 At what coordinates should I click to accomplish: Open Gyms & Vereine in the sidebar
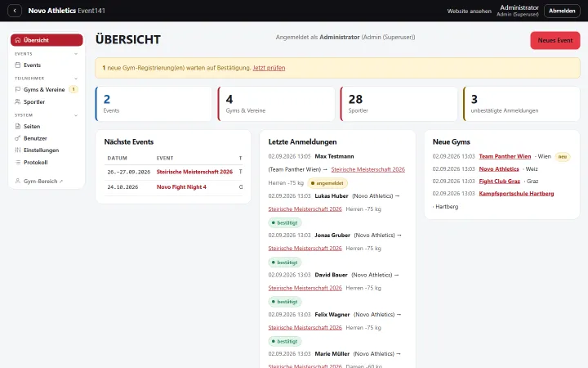click(x=47, y=89)
